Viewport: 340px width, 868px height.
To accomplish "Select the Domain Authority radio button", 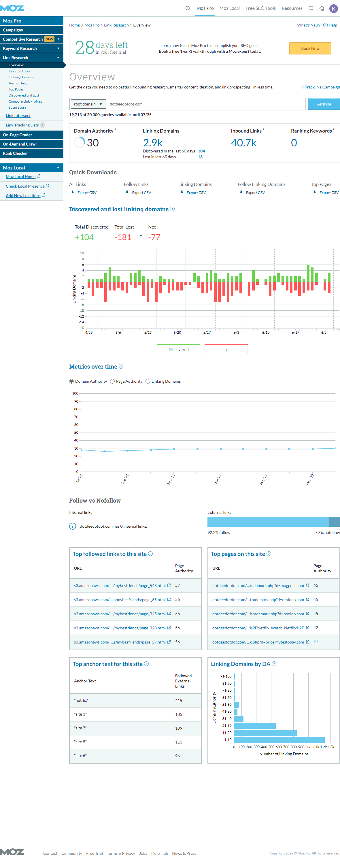I will pyautogui.click(x=71, y=381).
